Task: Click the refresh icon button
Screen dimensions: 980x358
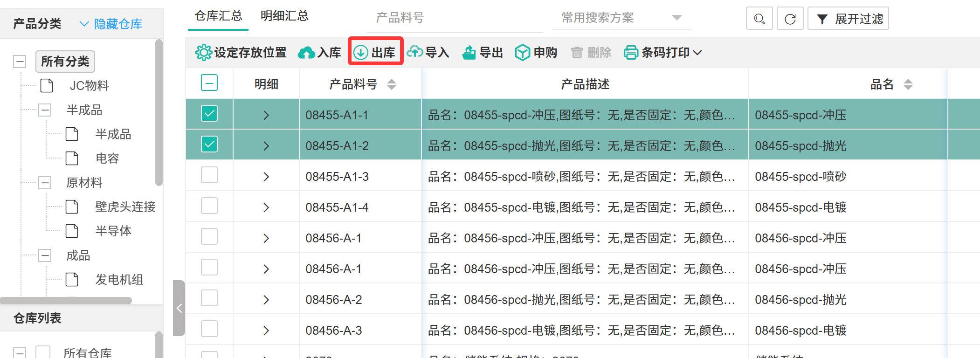Action: [790, 19]
